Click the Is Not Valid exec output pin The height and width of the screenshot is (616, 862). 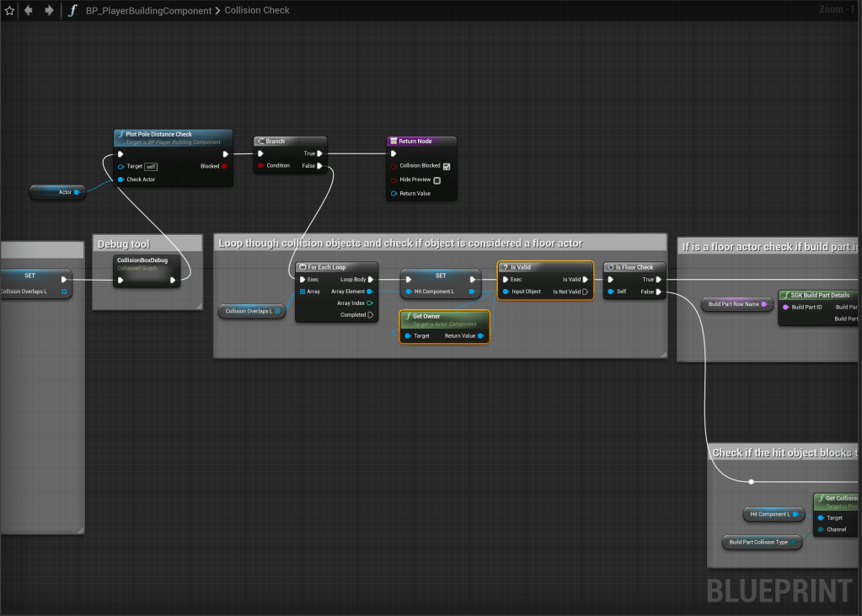click(586, 292)
